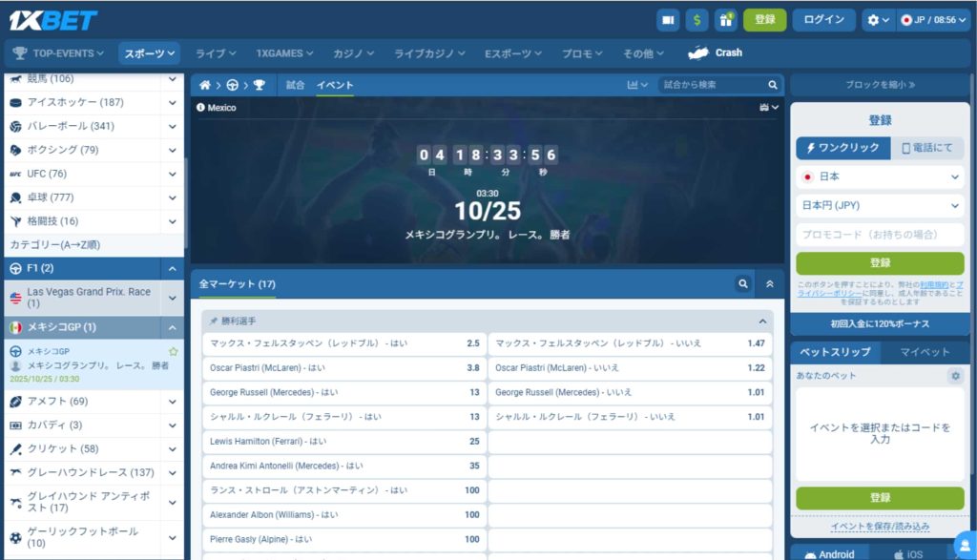977x560 pixels.
Task: Open the 日本 country dropdown
Action: tap(880, 177)
